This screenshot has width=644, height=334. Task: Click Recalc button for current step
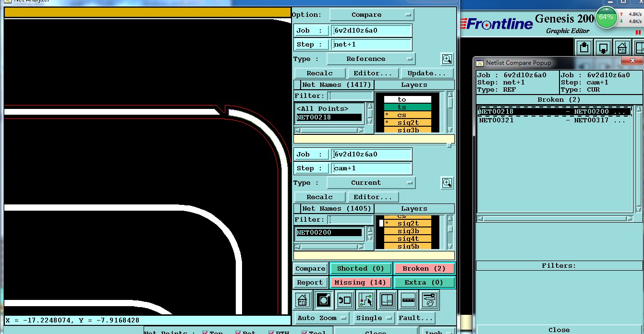[319, 197]
